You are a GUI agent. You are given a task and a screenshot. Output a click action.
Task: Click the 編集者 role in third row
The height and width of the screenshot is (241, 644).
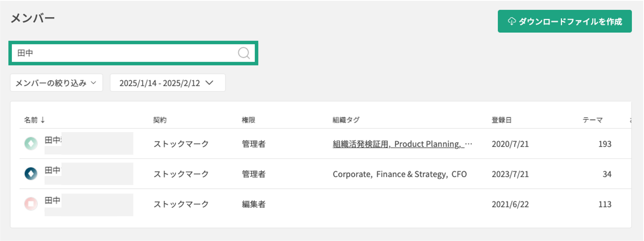point(254,204)
